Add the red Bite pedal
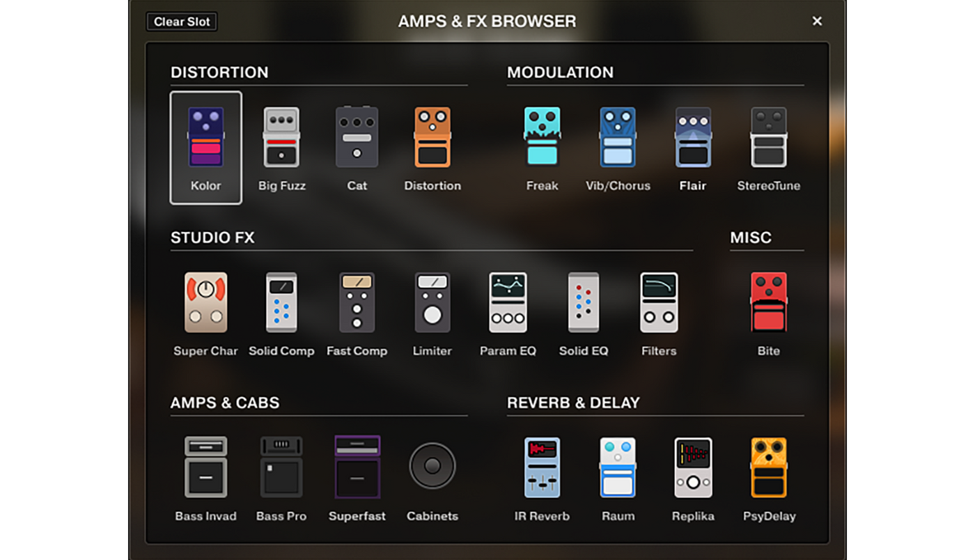This screenshot has width=975, height=560. (x=769, y=313)
